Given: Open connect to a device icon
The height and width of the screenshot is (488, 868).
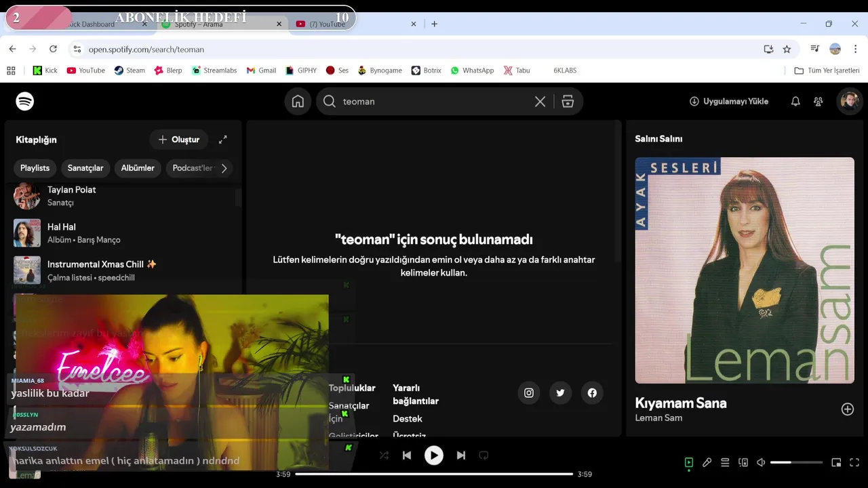Looking at the screenshot, I should (743, 462).
